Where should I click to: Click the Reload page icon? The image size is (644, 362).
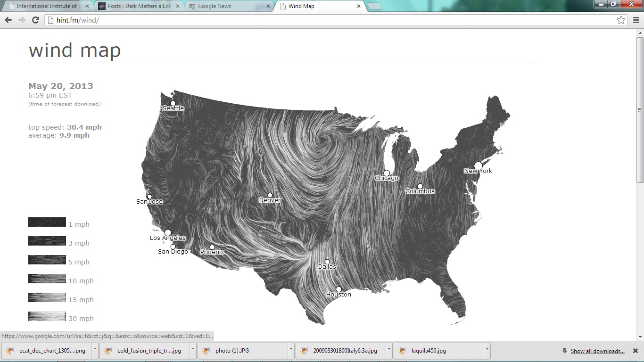35,20
